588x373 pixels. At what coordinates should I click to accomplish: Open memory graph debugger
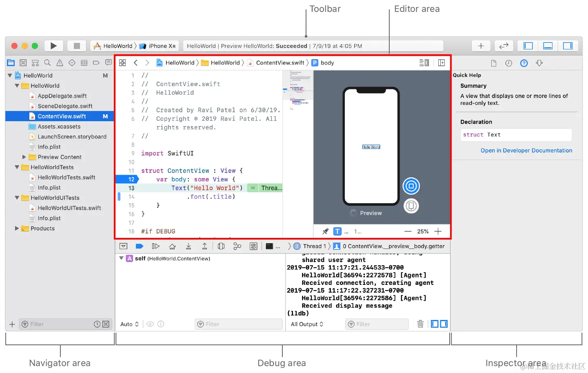tap(237, 246)
